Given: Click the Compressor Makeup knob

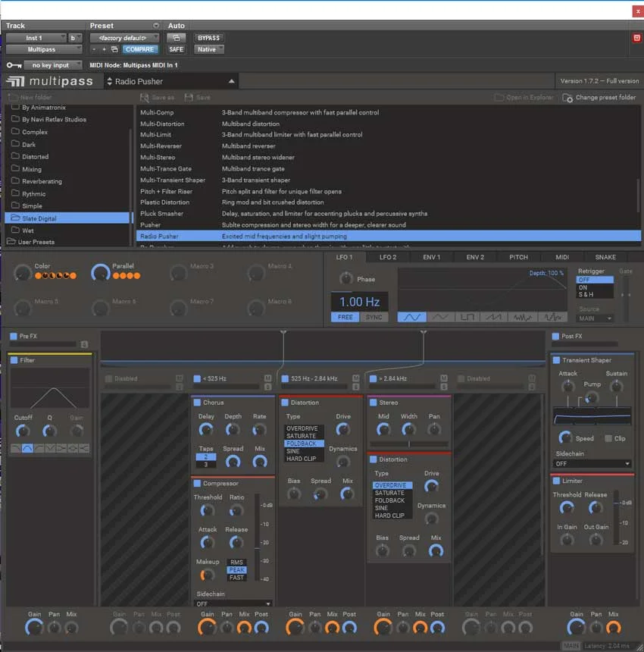Looking at the screenshot, I should point(207,575).
